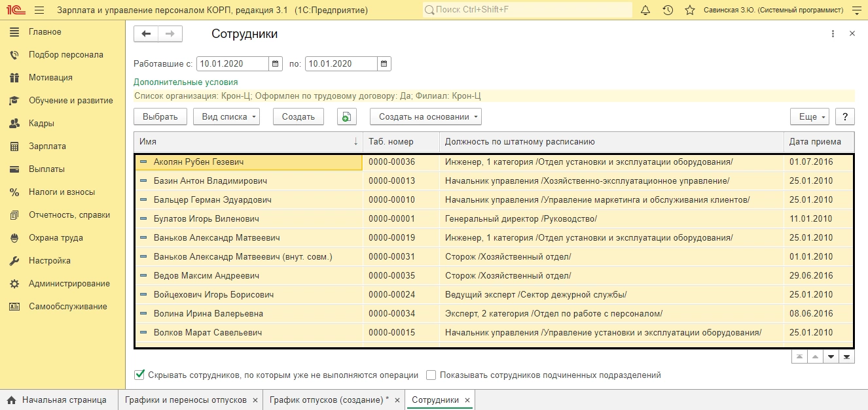Enable showing employees of subordinate departments
The image size is (868, 410).
click(x=431, y=375)
